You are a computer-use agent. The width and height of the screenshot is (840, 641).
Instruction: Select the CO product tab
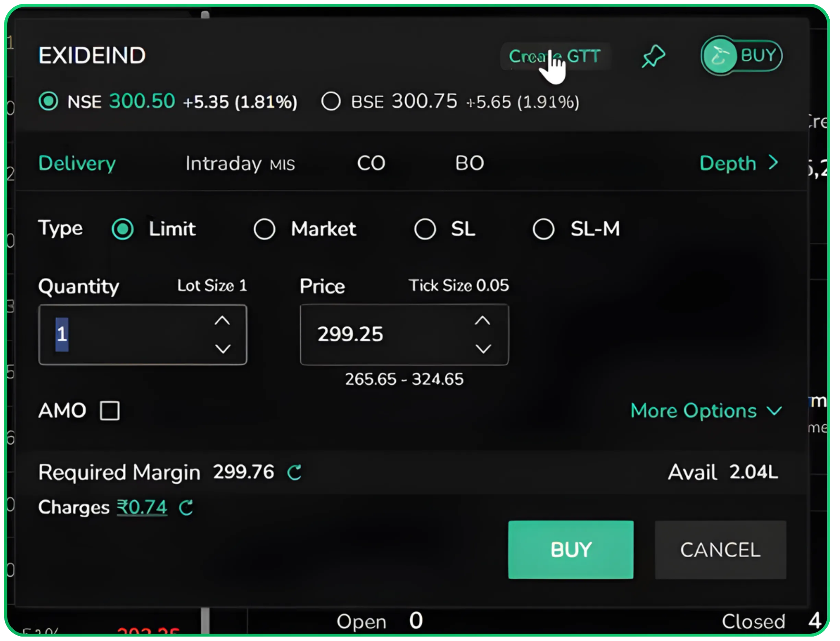coord(371,163)
